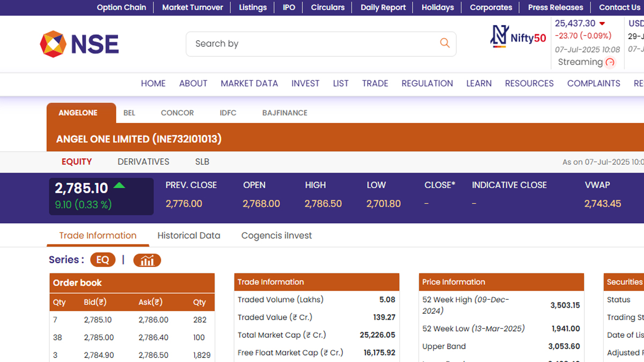Click the orange search magnifier icon
The image size is (644, 362).
pos(444,43)
